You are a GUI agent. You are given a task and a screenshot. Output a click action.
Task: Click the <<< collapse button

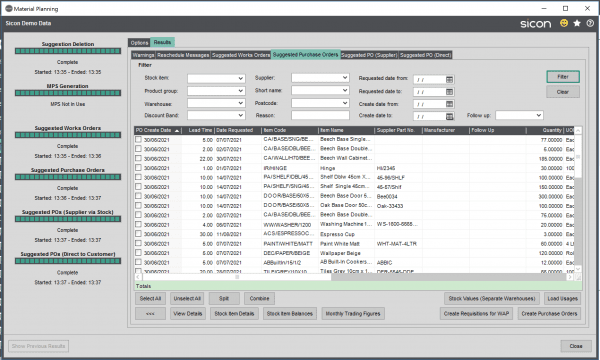(x=150, y=314)
